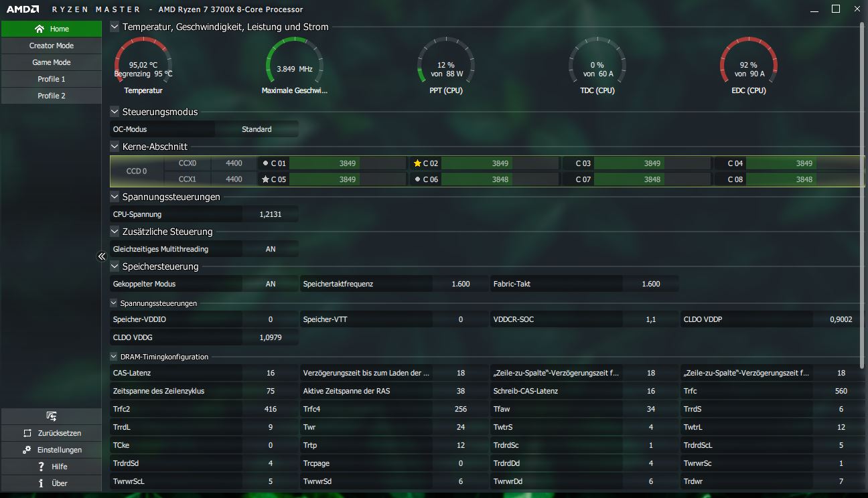Collapse the Spannungssteuerungen section above CPU-Spannung

pos(115,197)
